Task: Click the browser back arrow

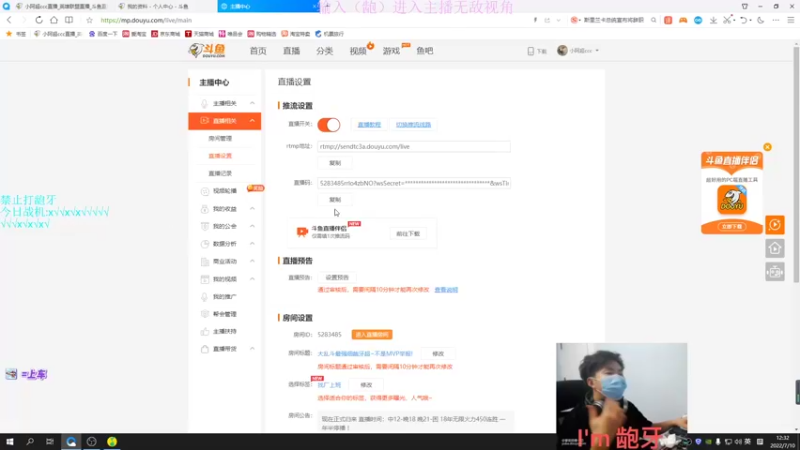Action: (9, 20)
